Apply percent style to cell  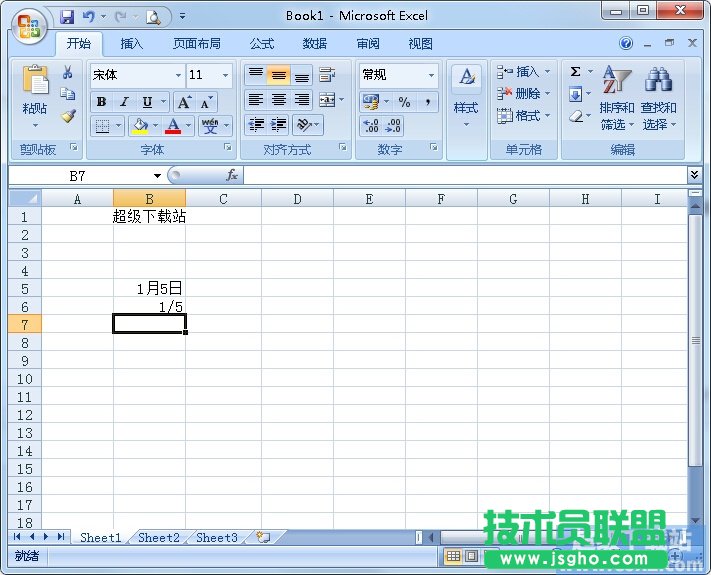click(x=404, y=102)
